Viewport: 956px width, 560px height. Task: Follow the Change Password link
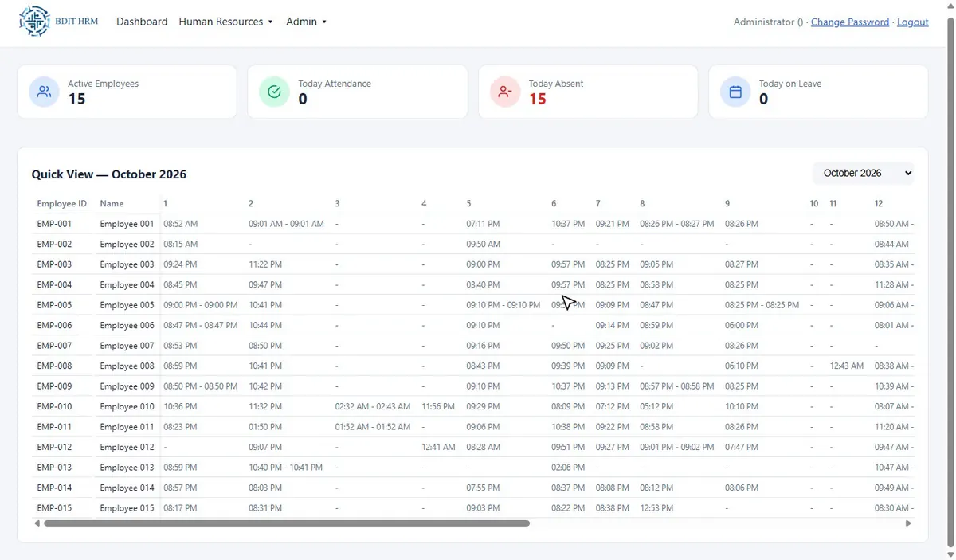pyautogui.click(x=850, y=22)
